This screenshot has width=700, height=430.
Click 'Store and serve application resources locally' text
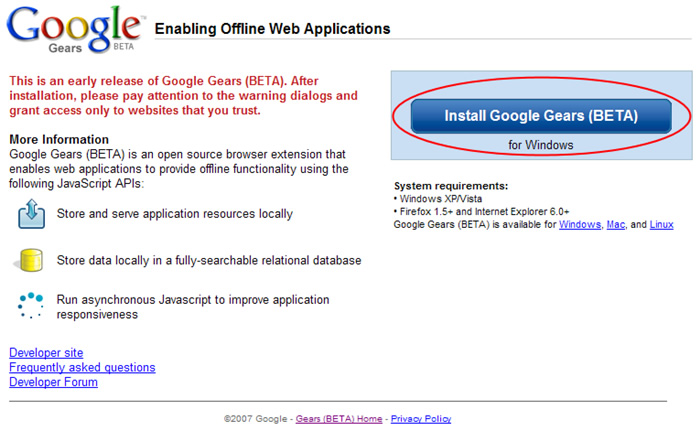pyautogui.click(x=175, y=214)
